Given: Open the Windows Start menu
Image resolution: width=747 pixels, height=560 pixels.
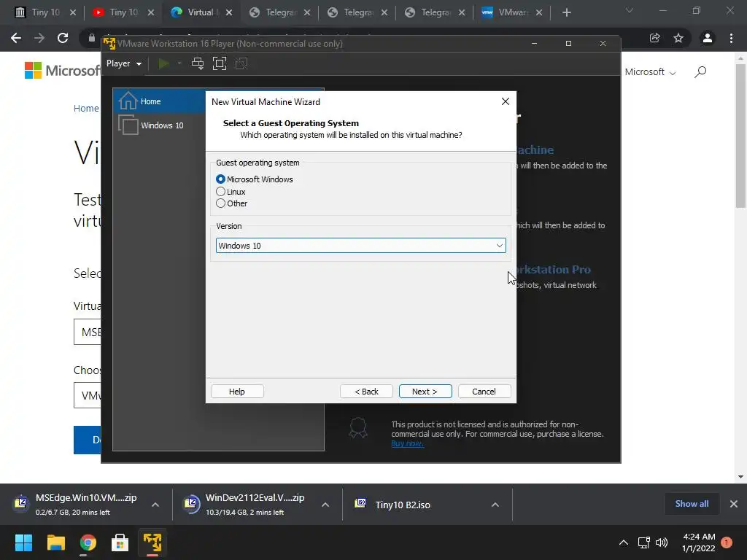Looking at the screenshot, I should (23, 542).
